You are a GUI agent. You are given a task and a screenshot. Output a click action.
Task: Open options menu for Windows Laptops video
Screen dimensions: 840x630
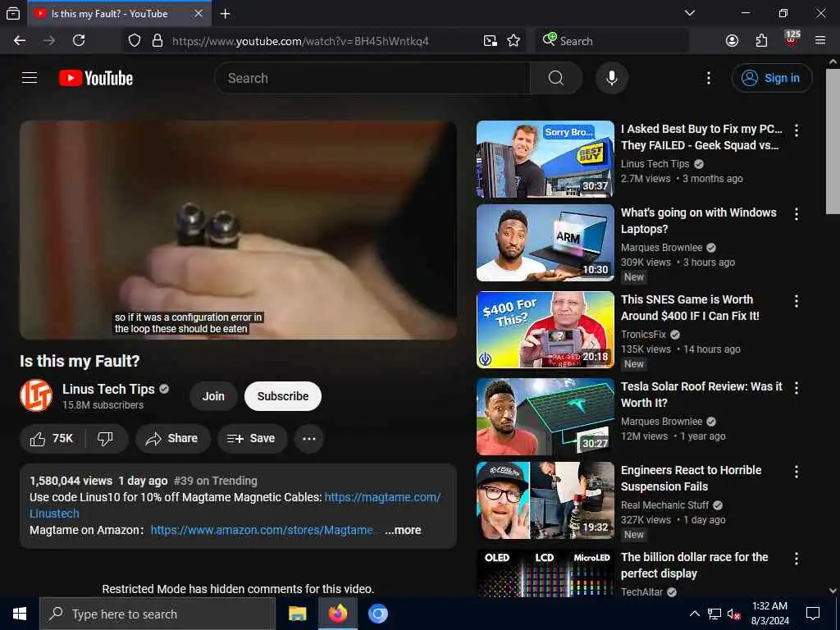(x=797, y=214)
